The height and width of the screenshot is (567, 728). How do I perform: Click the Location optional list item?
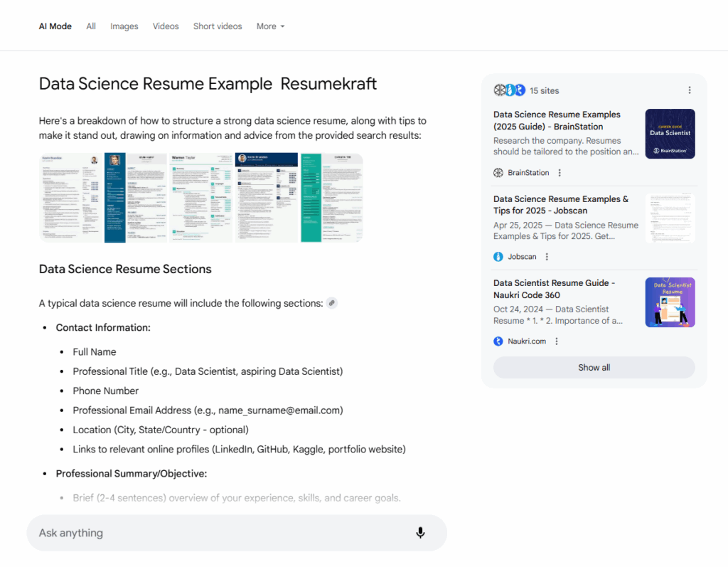(x=161, y=430)
